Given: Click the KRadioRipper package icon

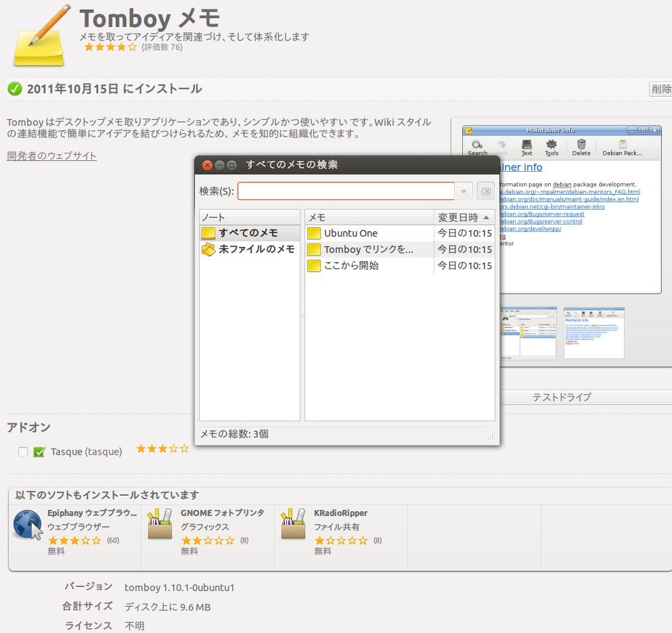Looking at the screenshot, I should 293,524.
